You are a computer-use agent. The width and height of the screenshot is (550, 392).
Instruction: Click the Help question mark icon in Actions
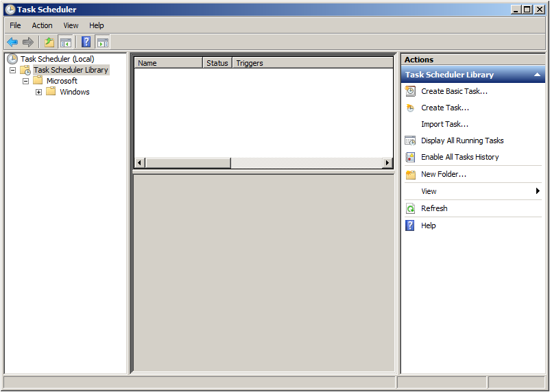[x=409, y=225]
